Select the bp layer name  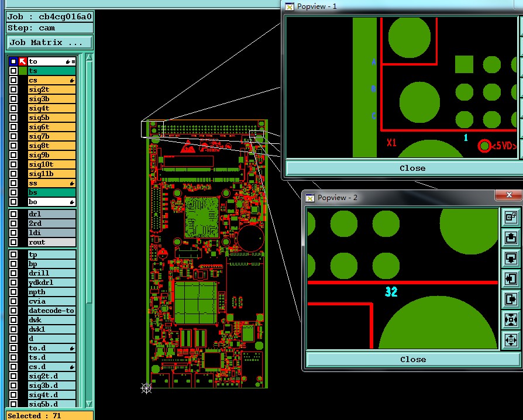tap(51, 264)
